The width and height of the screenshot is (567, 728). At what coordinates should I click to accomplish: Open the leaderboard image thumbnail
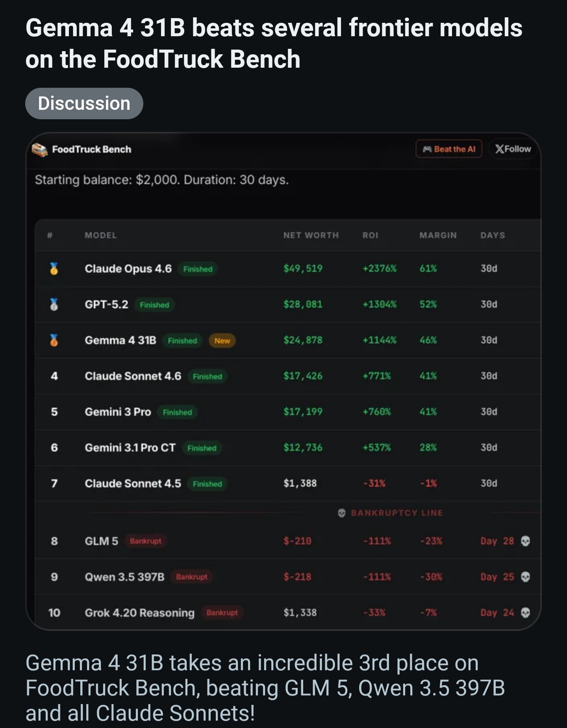click(283, 381)
